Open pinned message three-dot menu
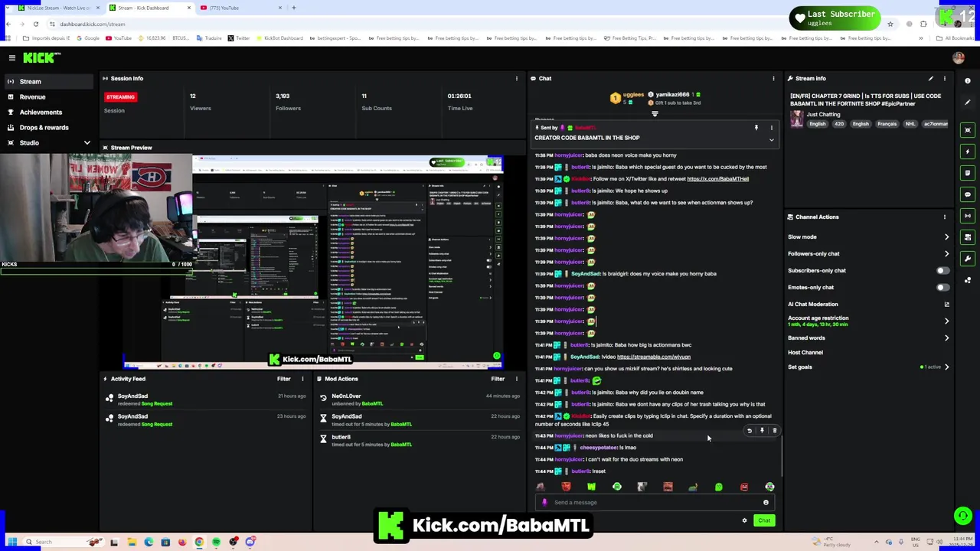The image size is (980, 551). pyautogui.click(x=771, y=128)
